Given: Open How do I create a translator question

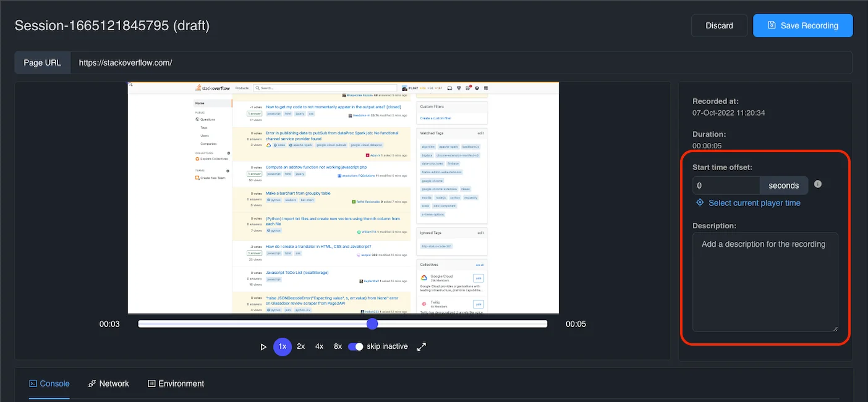Looking at the screenshot, I should click(318, 247).
